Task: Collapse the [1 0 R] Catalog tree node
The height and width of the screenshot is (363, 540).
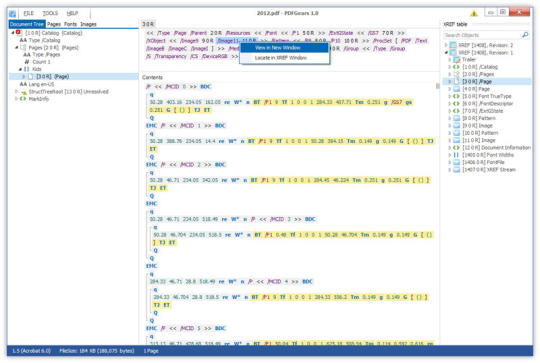Action: click(13, 33)
